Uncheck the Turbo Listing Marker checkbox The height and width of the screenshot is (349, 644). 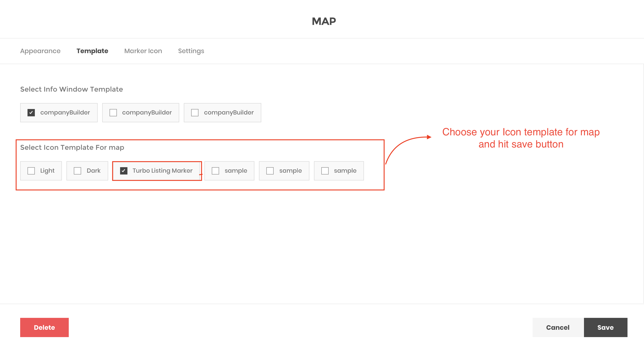tap(124, 171)
